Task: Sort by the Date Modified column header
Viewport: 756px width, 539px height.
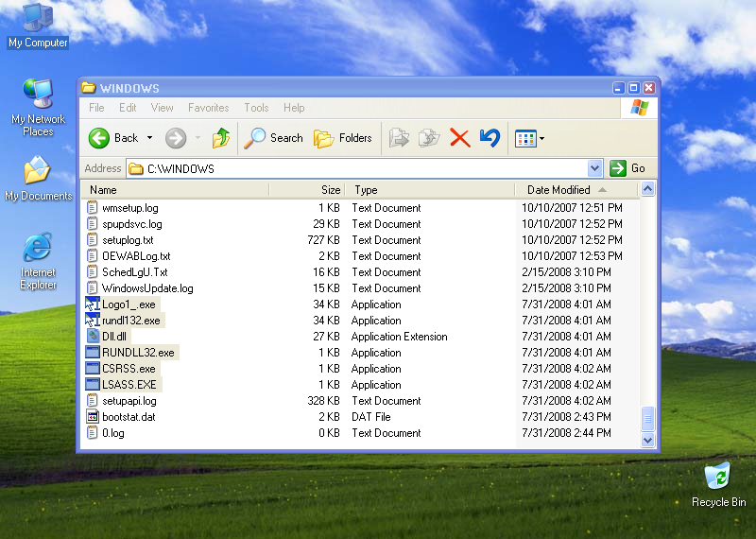Action: pos(576,190)
